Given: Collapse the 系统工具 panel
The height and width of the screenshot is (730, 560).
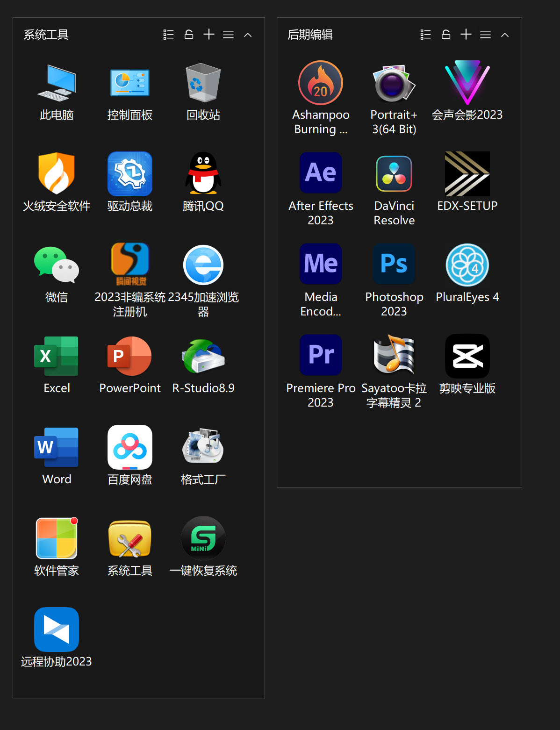Looking at the screenshot, I should tap(248, 35).
